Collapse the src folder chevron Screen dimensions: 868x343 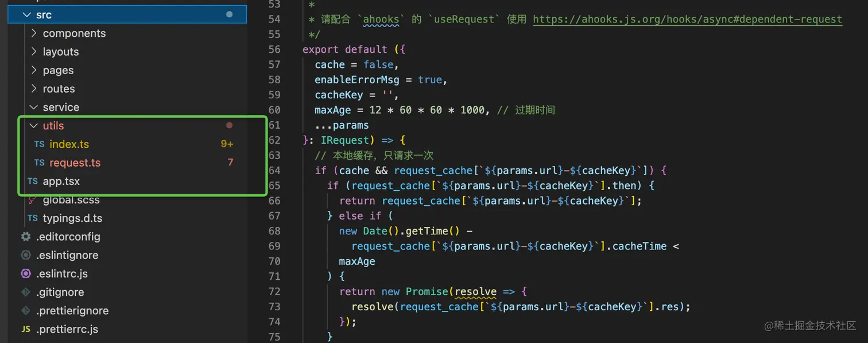click(x=26, y=15)
